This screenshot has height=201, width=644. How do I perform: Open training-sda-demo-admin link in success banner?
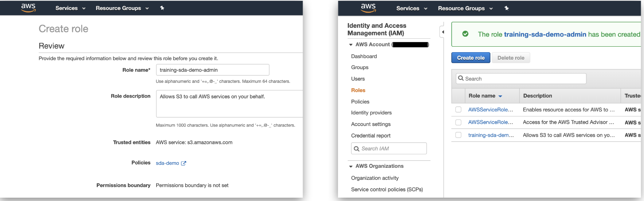[x=545, y=34]
